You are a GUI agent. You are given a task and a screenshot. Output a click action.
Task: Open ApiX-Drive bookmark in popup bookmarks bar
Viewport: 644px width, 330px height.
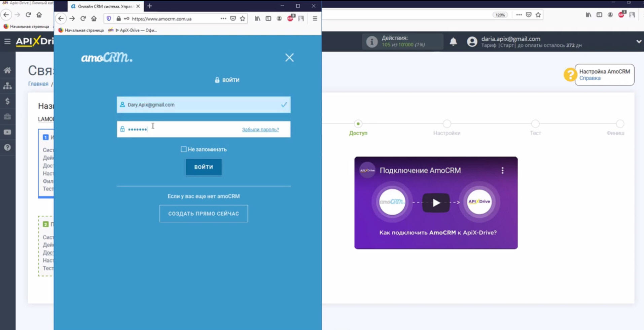(133, 30)
